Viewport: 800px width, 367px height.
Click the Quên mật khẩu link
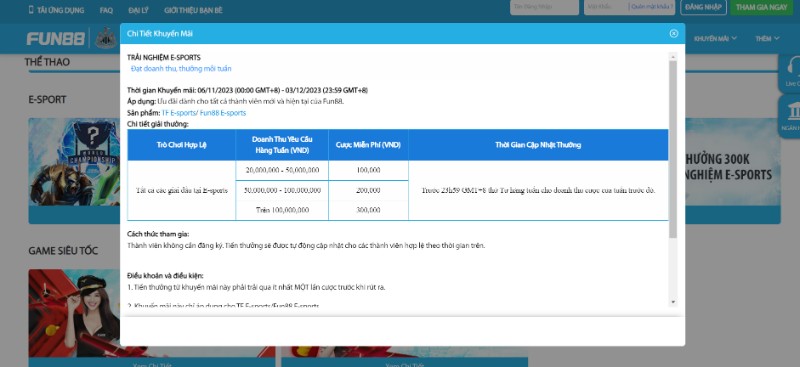click(652, 7)
